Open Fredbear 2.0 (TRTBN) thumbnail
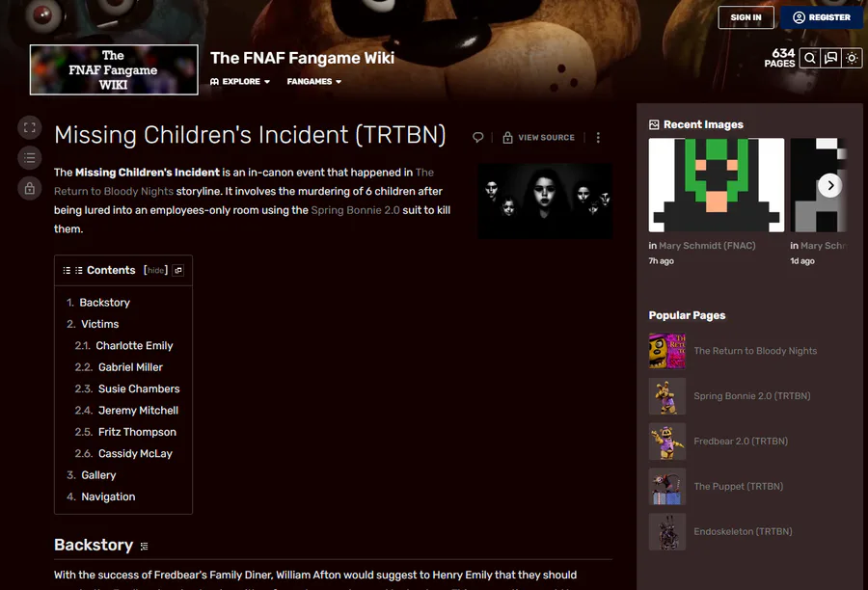Viewport: 868px width, 590px height. (667, 442)
